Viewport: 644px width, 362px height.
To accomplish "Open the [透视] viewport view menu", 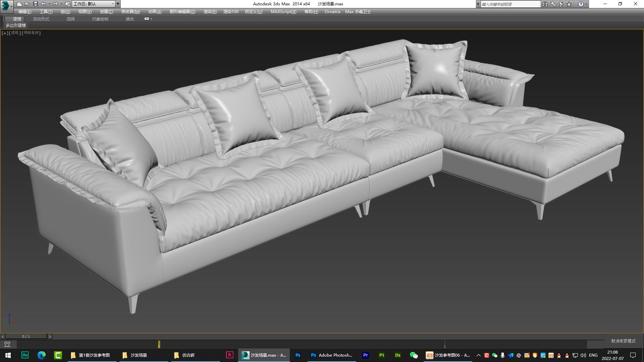I will point(15,33).
